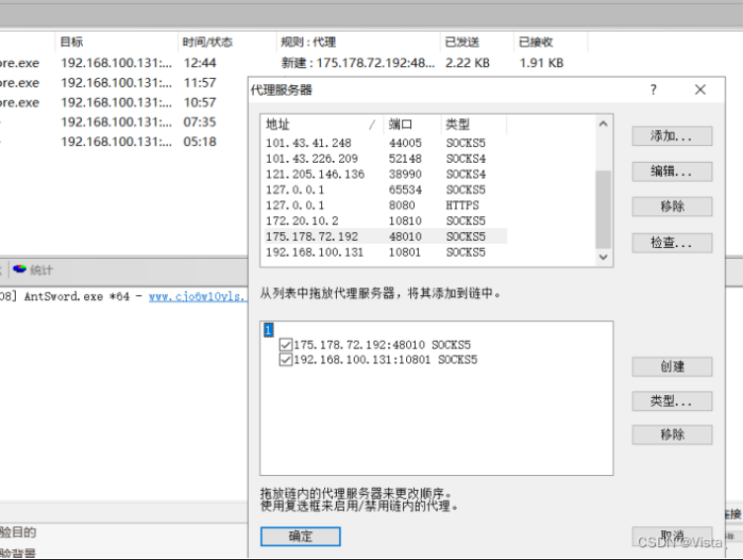The width and height of the screenshot is (743, 560).
Task: Click the 统计 pie chart icon
Action: tap(20, 269)
